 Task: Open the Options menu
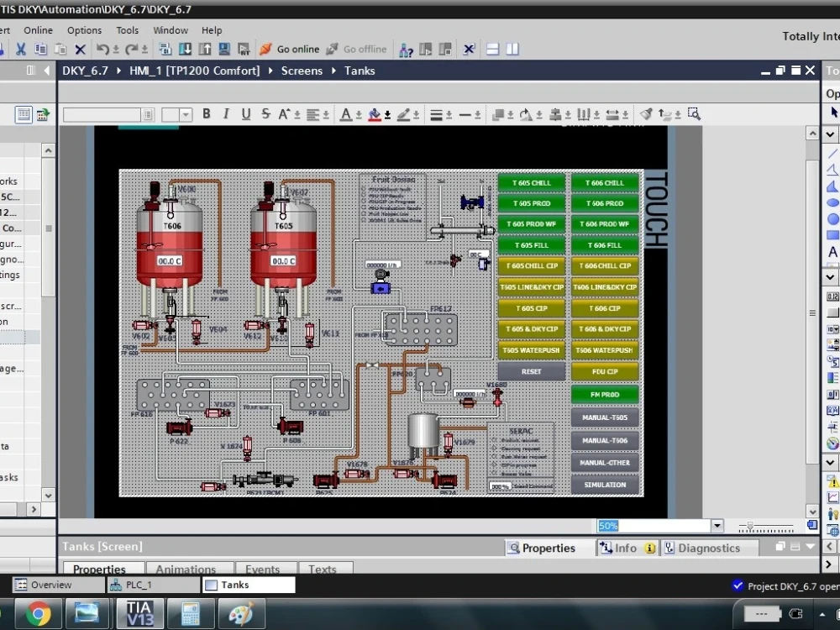pos(84,29)
